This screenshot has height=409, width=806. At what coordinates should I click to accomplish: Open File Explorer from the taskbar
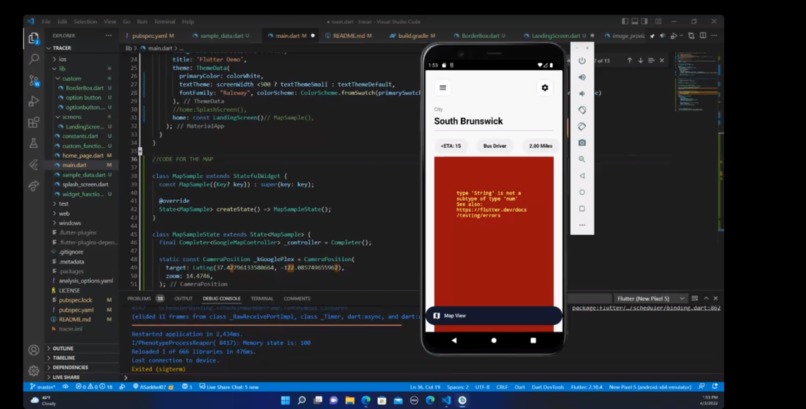pos(350,400)
